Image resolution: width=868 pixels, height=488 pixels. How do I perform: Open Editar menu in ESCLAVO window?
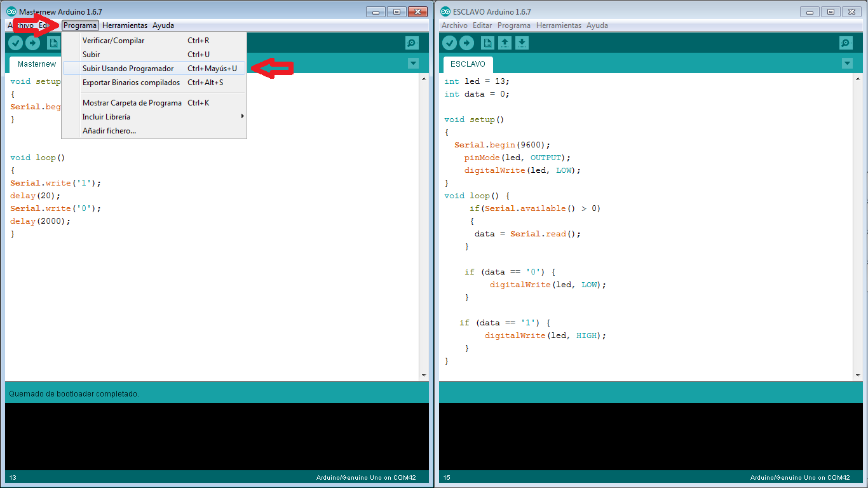tap(482, 25)
